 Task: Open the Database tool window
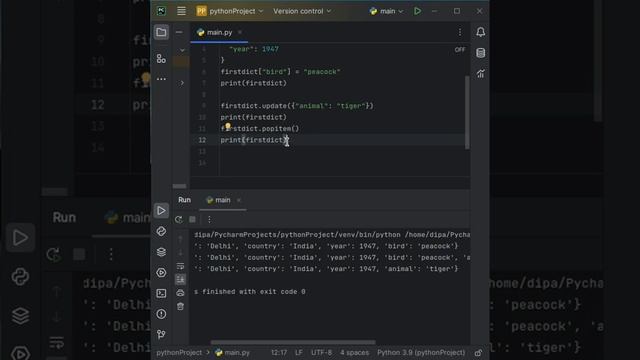coord(480,53)
